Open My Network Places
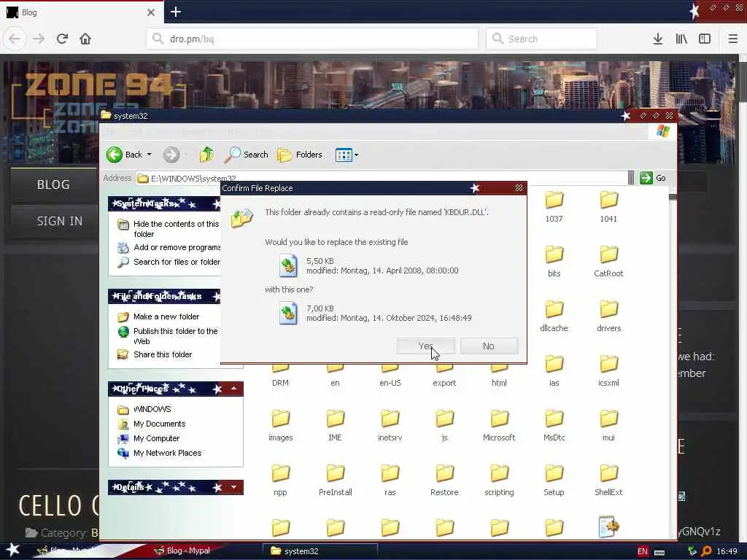The height and width of the screenshot is (560, 747). [x=160, y=454]
